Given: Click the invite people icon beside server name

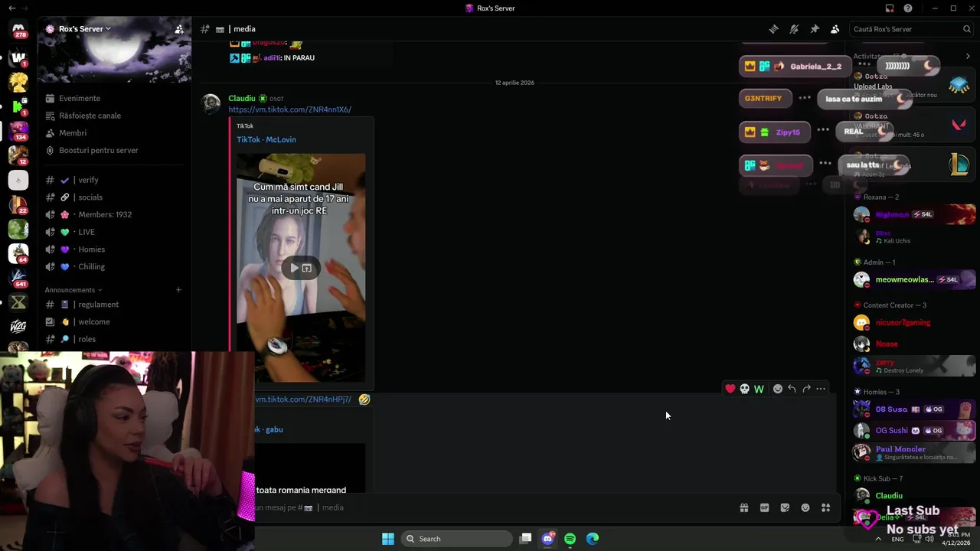Looking at the screenshot, I should [179, 29].
